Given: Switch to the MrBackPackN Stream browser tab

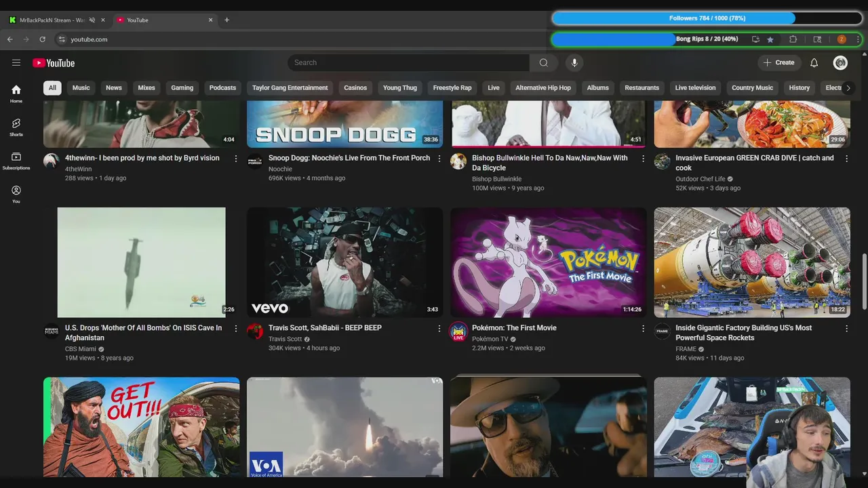Looking at the screenshot, I should pyautogui.click(x=51, y=20).
